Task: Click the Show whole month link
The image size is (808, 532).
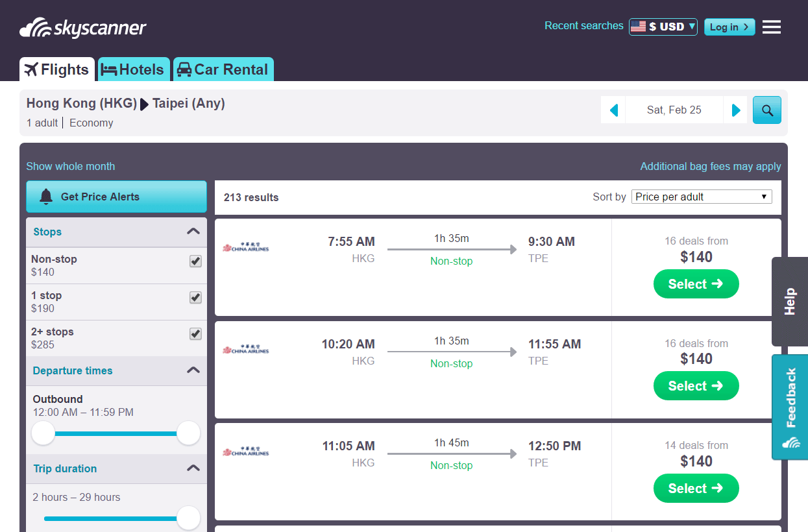Action: pos(70,166)
